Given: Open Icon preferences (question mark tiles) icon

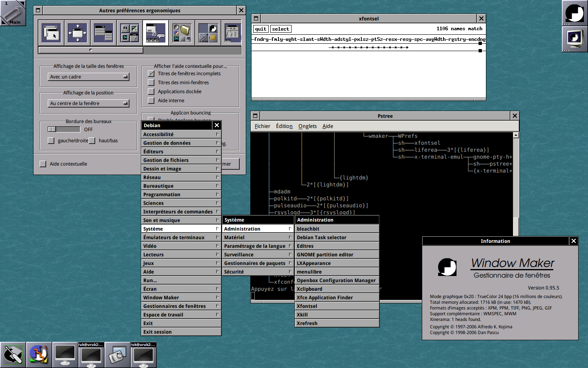Looking at the screenshot, I should coord(129,33).
